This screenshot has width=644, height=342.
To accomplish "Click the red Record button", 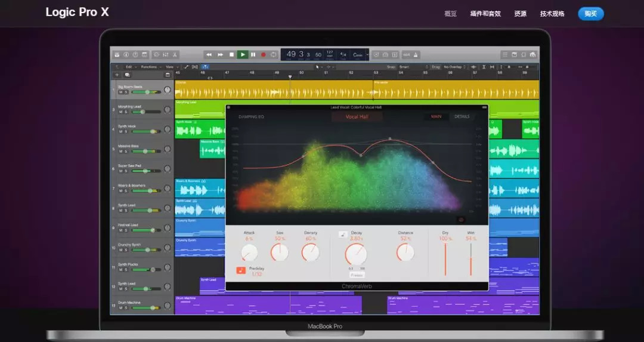I will [263, 54].
